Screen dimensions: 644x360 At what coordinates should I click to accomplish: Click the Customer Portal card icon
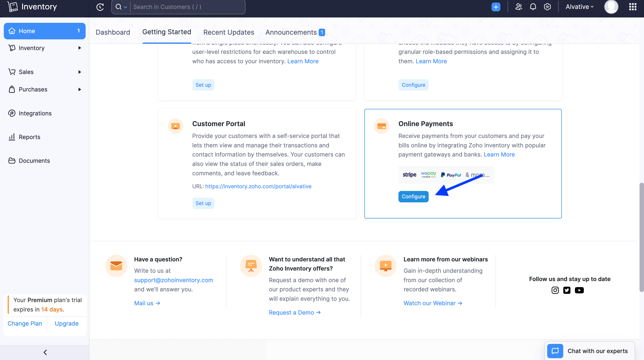click(x=176, y=126)
